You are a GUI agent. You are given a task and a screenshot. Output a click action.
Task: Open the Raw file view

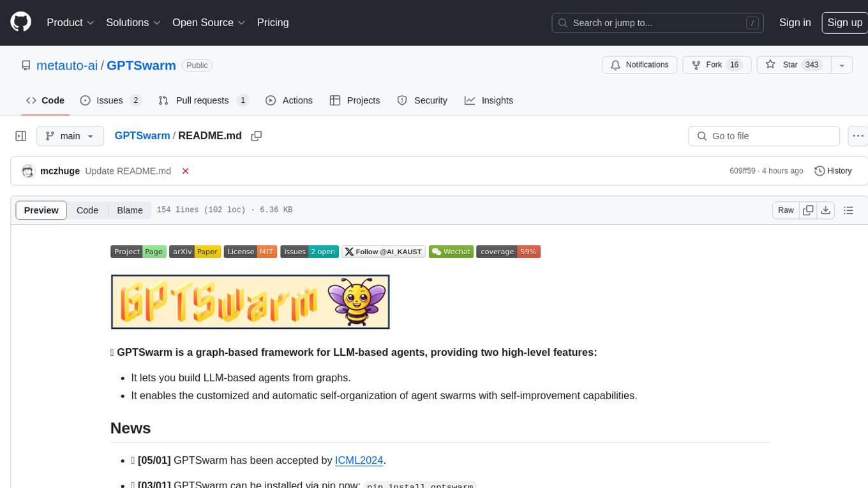point(786,210)
